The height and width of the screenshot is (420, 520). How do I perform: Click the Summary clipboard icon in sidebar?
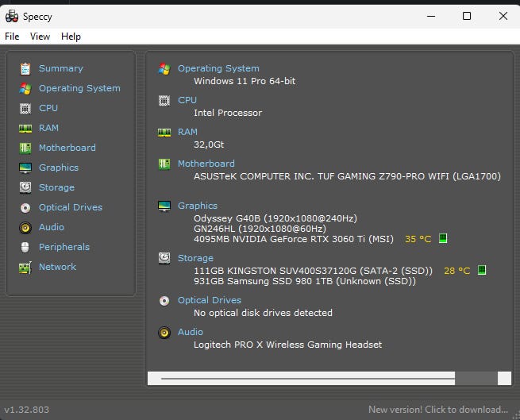25,68
